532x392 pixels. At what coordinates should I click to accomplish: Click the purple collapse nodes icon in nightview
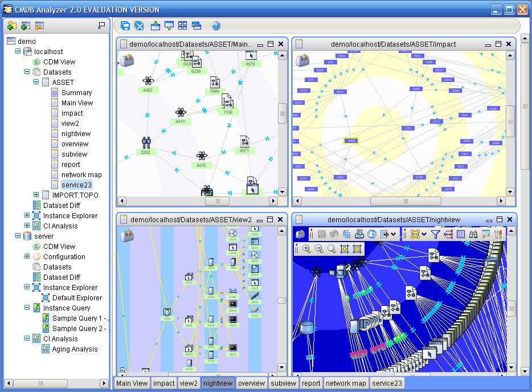coord(448,234)
